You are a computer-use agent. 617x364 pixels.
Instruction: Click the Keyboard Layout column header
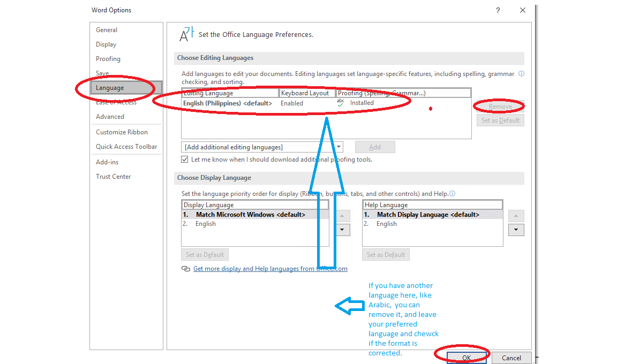point(307,93)
